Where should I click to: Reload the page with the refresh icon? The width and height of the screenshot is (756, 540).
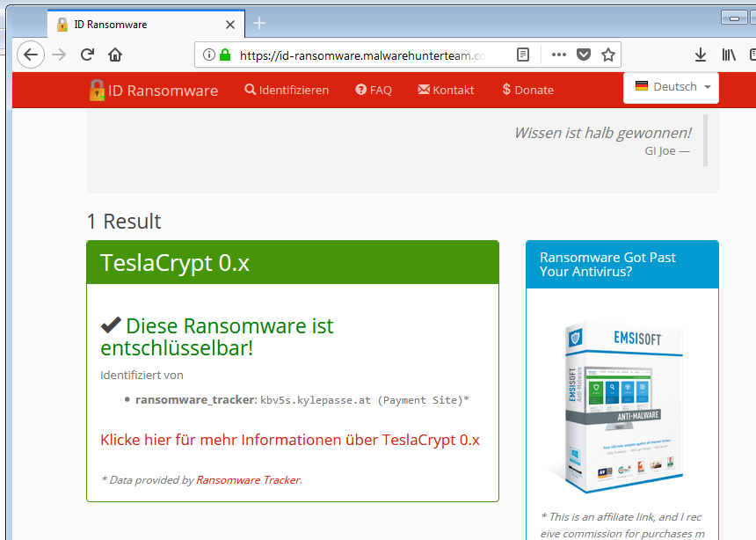[87, 55]
